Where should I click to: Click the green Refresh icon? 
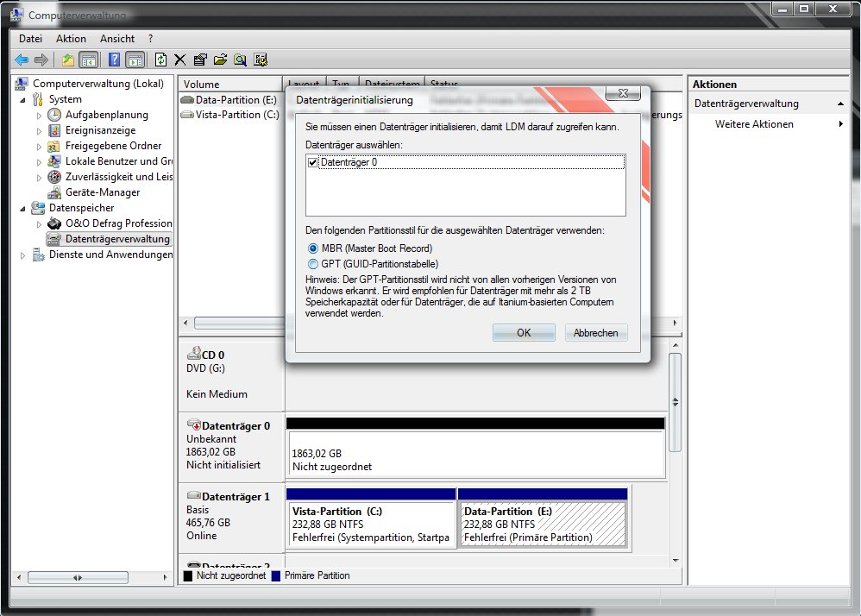(160, 60)
